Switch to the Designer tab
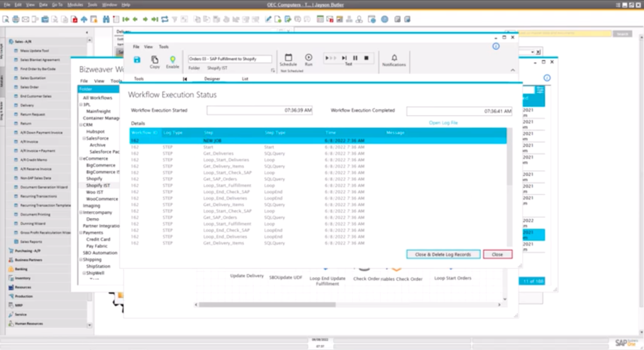 [x=212, y=79]
